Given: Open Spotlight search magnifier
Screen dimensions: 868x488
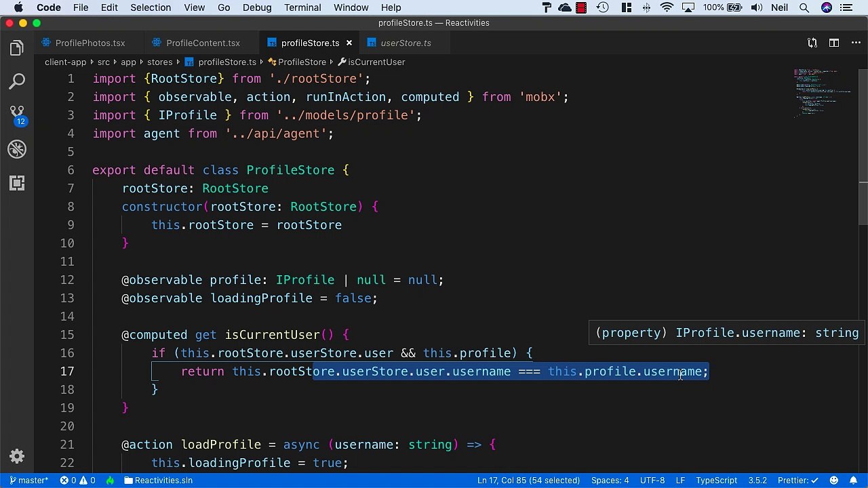Looking at the screenshot, I should point(804,7).
